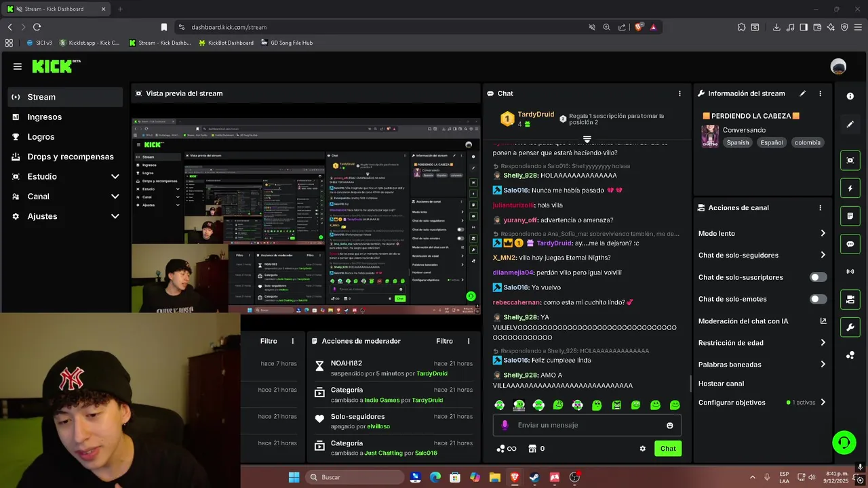Open File Explorer from the taskbar
Screen dimensions: 868x488
click(495, 477)
